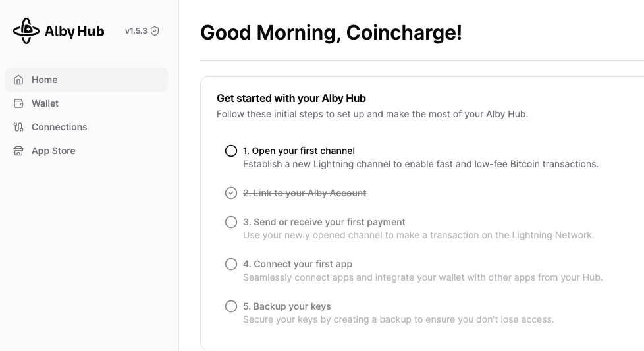Screen dimensions: 644x351
Task: Open the Wallet menu item
Action: pyautogui.click(x=87, y=103)
